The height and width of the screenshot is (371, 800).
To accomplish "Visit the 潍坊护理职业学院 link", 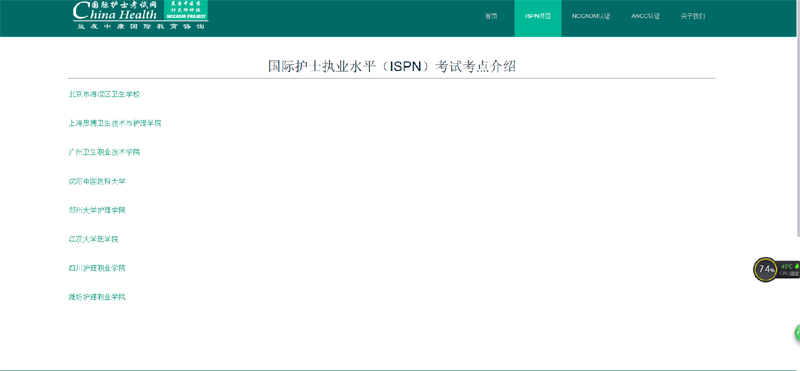I will pyautogui.click(x=97, y=296).
